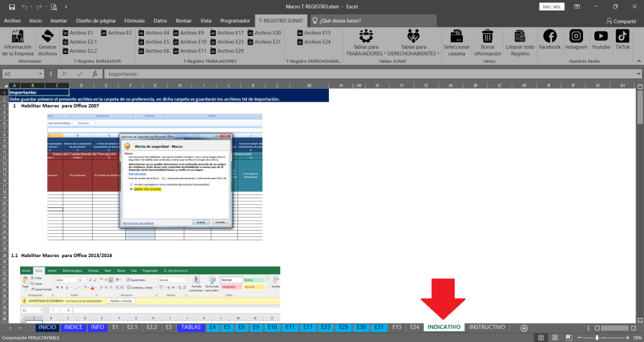The height and width of the screenshot is (342, 644).
Task: Add a new sheet with plus button
Action: click(524, 328)
